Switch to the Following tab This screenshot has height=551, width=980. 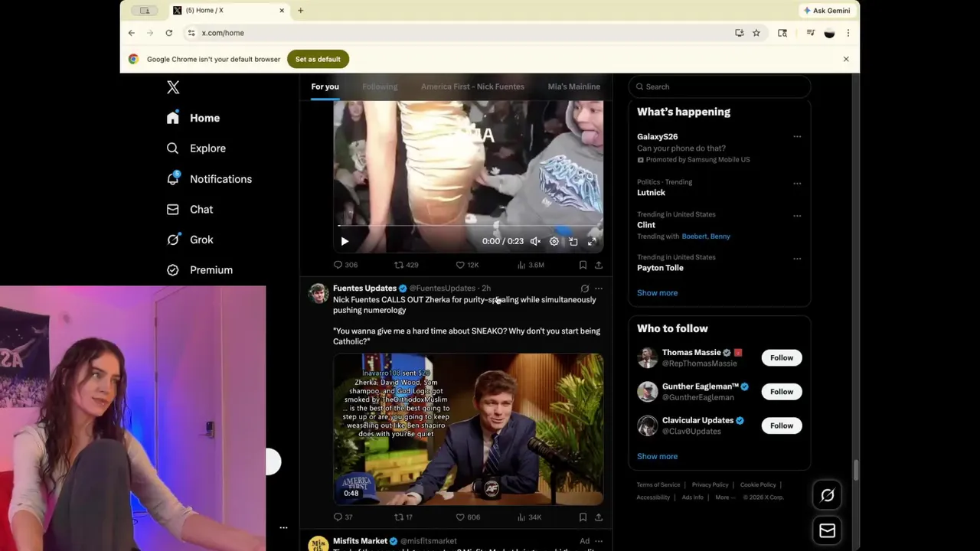coord(380,86)
